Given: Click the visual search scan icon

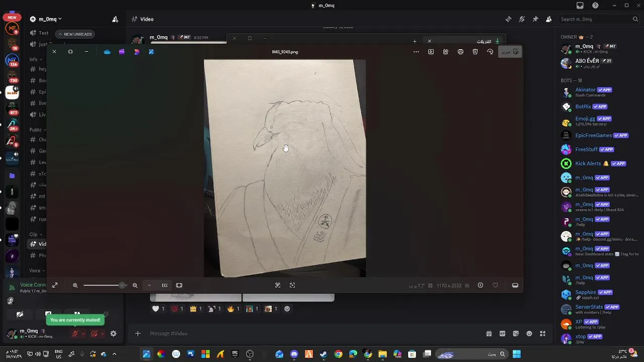Looking at the screenshot, I should pos(278,285).
